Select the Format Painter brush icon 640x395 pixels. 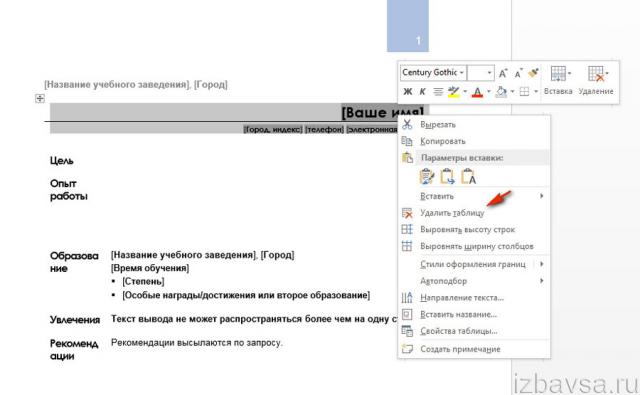point(533,73)
